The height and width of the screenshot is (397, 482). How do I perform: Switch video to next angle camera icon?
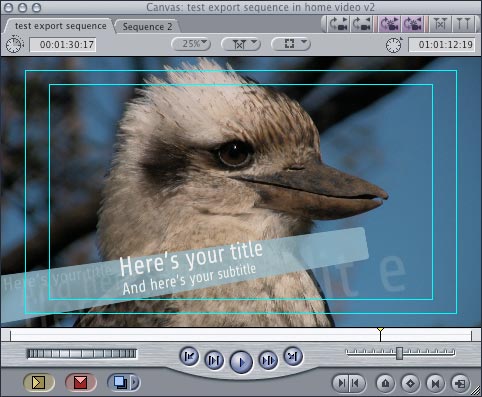tap(338, 24)
